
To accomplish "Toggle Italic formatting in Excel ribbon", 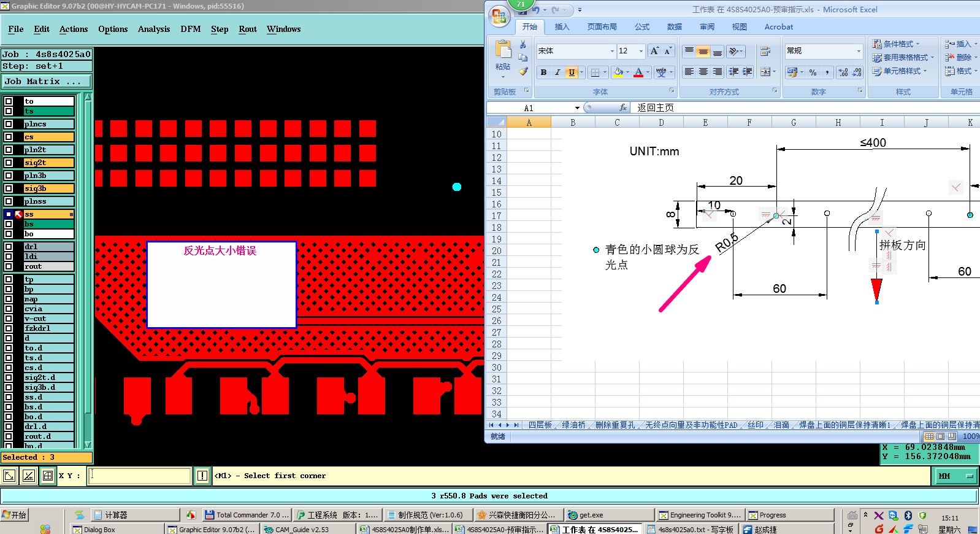I will tap(557, 72).
